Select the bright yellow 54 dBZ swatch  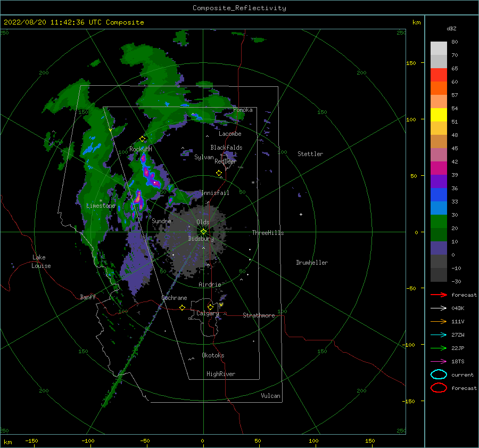(439, 115)
